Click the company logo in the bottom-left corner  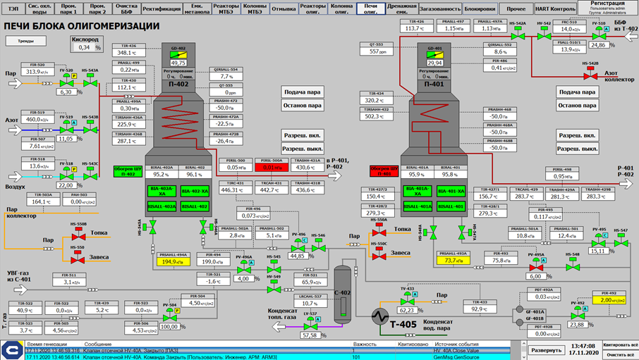pyautogui.click(x=12, y=350)
